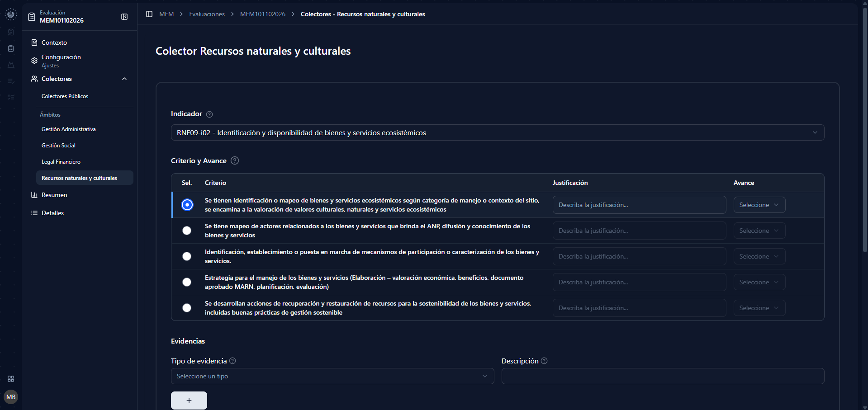
Task: Select criterion 'Estrategia para el manejo'
Action: coord(187,282)
